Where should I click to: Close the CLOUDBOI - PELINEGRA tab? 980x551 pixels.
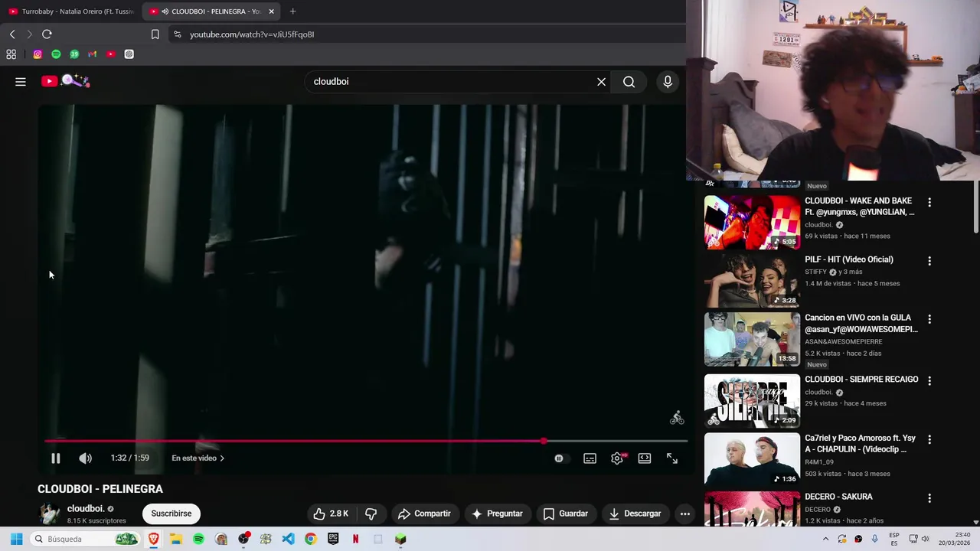tap(271, 11)
